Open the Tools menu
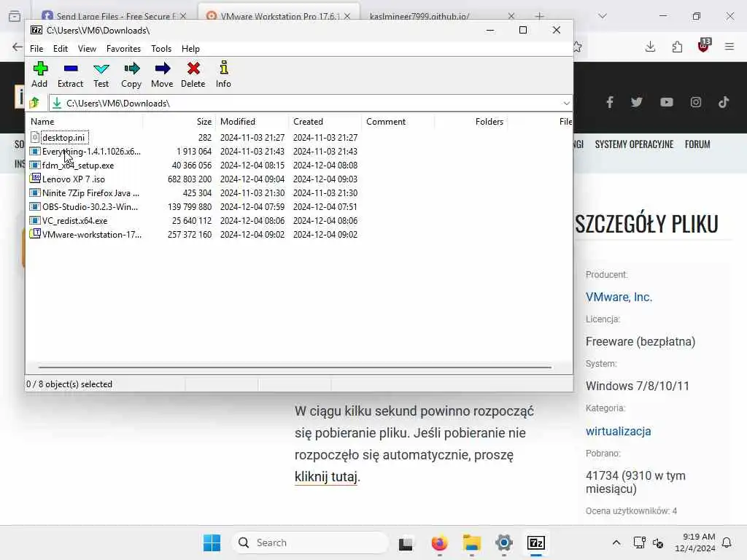 pyautogui.click(x=161, y=49)
